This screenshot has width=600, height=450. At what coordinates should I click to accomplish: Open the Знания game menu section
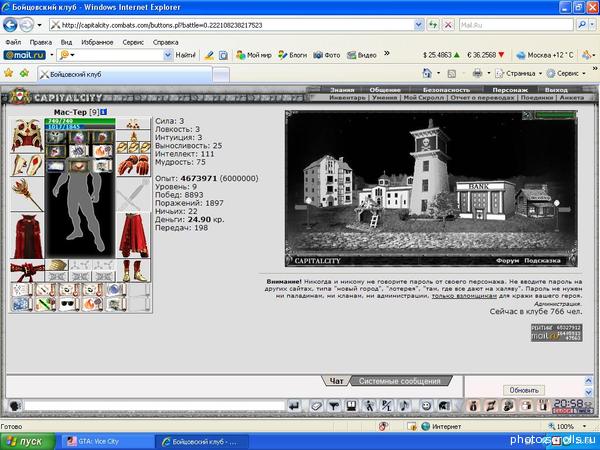[342, 90]
